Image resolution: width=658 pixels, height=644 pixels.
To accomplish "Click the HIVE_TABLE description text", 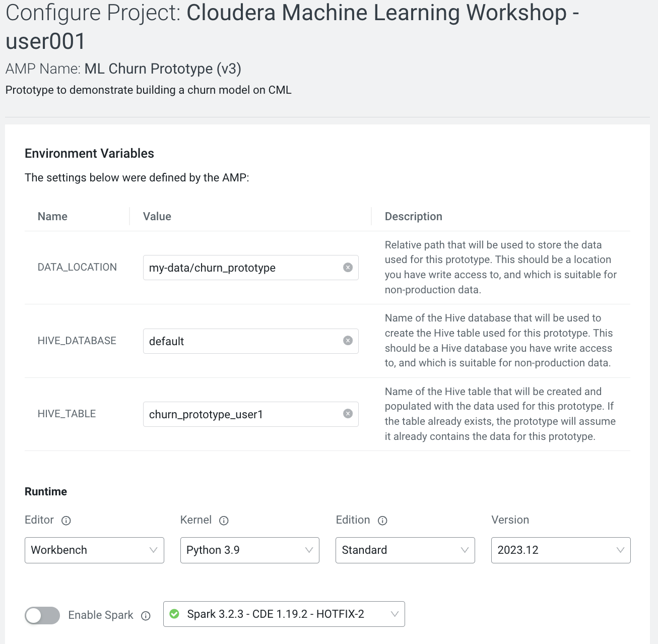I will tap(500, 414).
